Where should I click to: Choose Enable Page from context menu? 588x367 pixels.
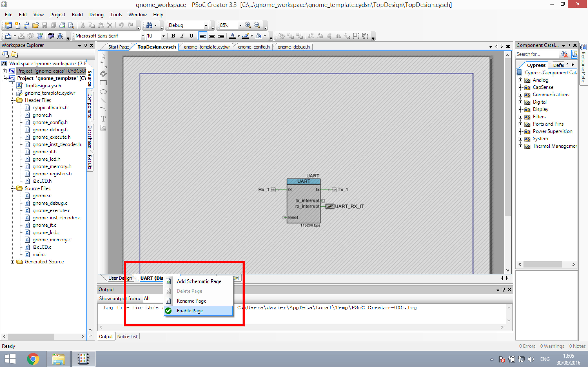coord(190,311)
